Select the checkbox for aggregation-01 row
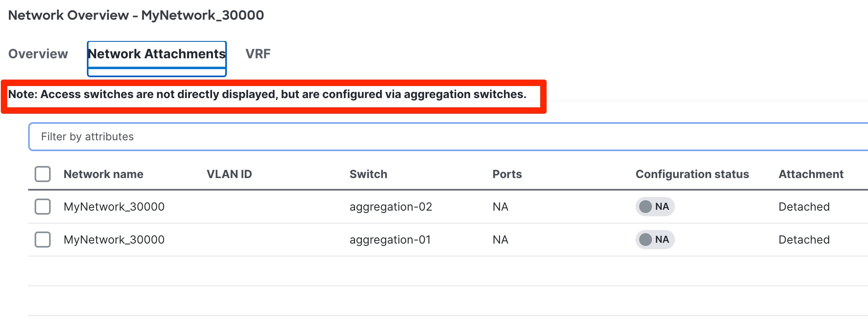 (42, 240)
